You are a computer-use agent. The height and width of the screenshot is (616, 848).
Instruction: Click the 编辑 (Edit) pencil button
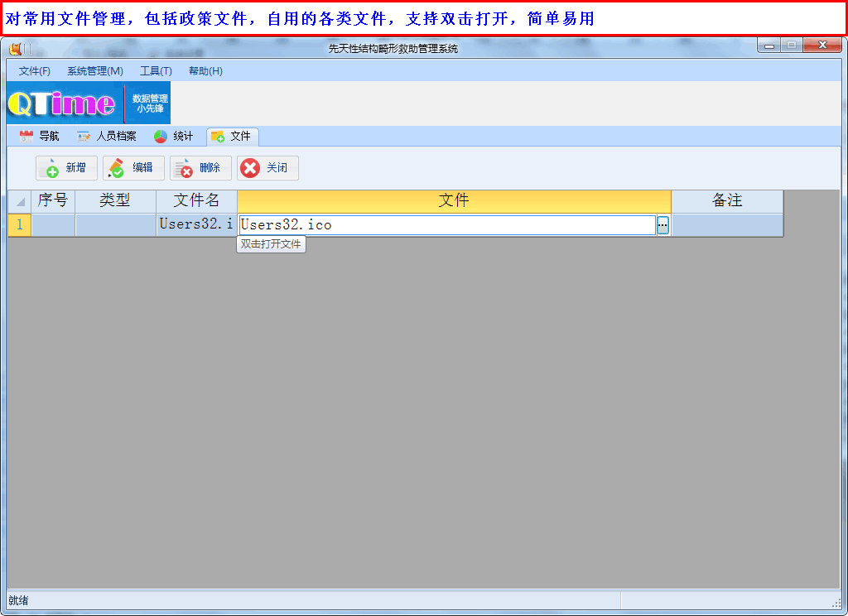(133, 168)
